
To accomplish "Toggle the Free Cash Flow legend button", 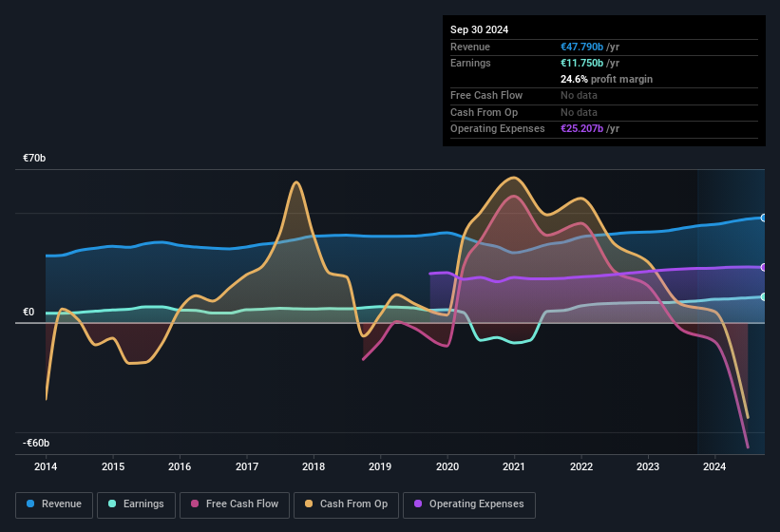I will (235, 504).
